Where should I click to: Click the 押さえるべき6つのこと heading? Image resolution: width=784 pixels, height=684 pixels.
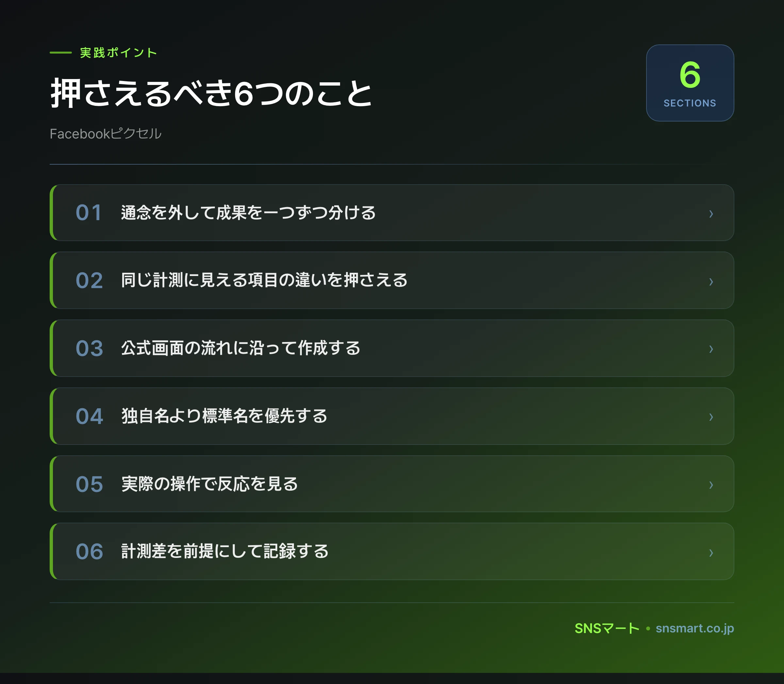211,93
